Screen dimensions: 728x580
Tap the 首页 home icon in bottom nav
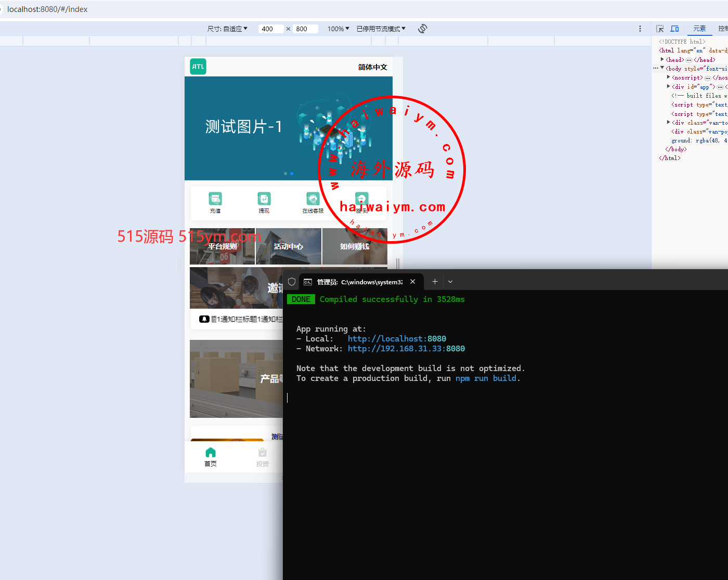point(211,453)
